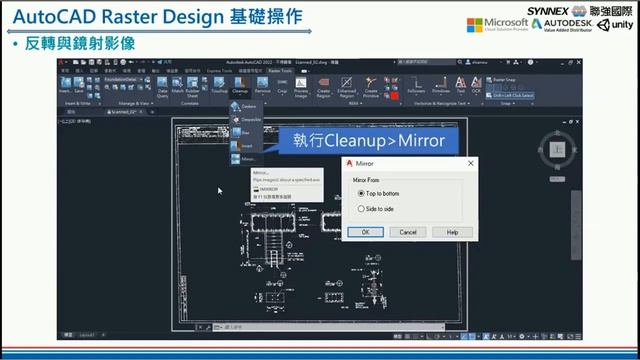The image size is (640, 360).
Task: Click the Create Primitive icon
Action: [x=371, y=87]
